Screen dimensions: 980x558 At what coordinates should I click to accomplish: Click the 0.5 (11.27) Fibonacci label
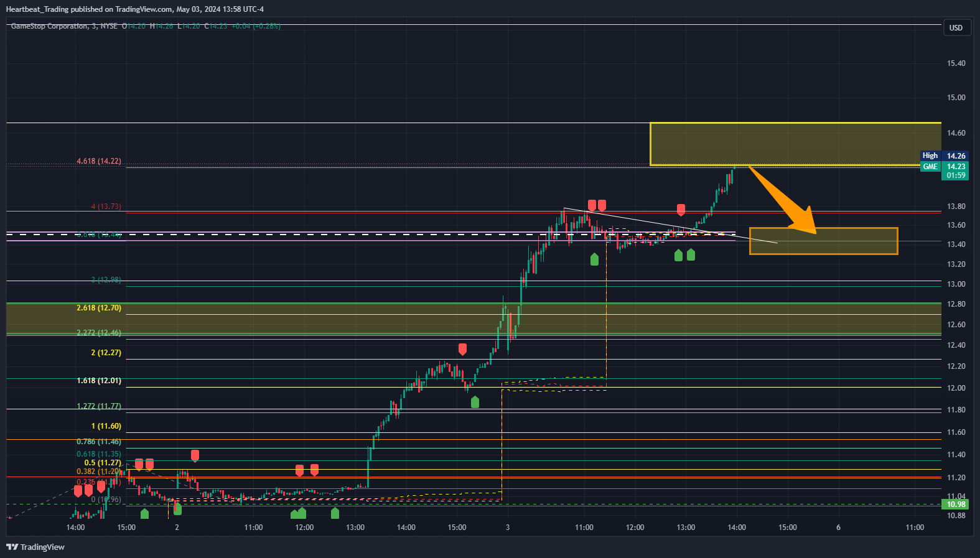coord(103,463)
